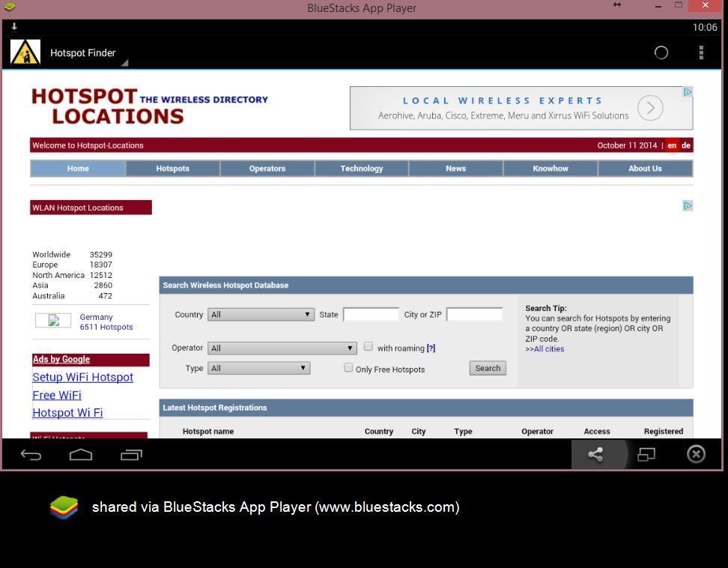This screenshot has height=568, width=728.
Task: Click the City or ZIP field
Action: (x=474, y=315)
